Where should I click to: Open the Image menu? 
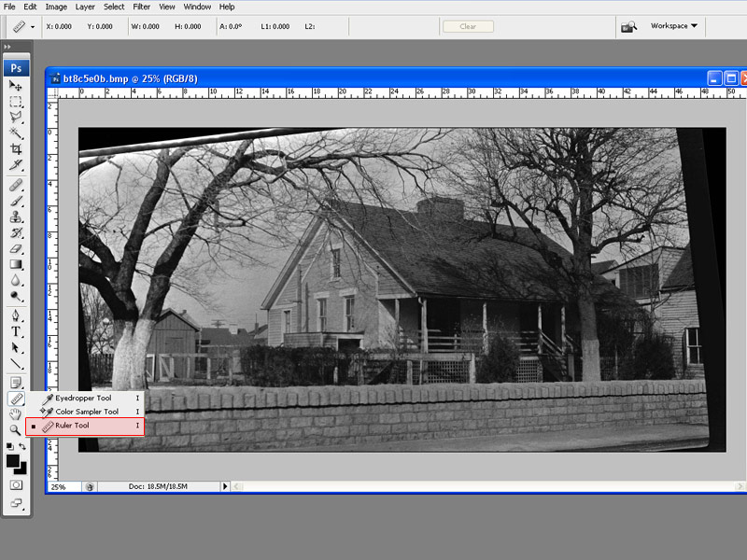pos(56,7)
